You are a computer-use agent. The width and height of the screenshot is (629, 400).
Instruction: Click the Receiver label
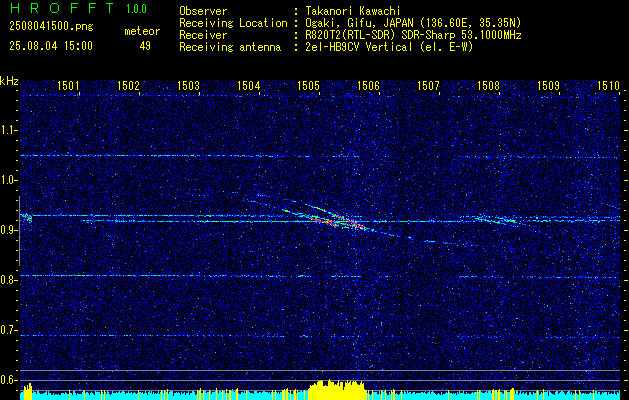203,35
